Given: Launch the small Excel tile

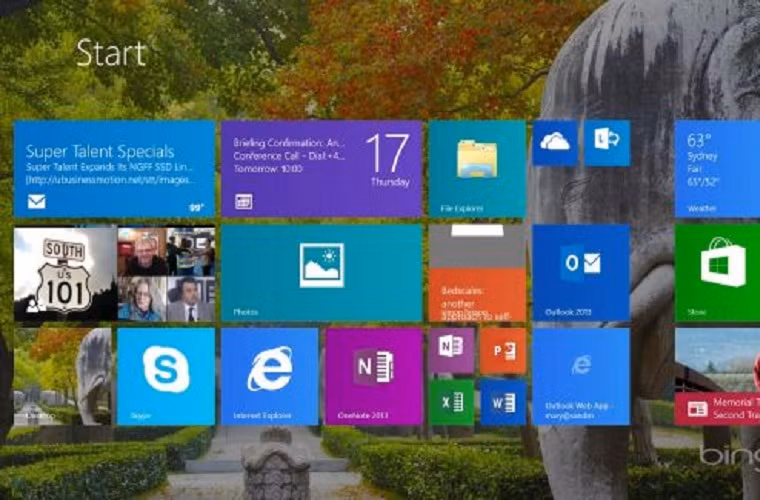Looking at the screenshot, I should tap(451, 403).
